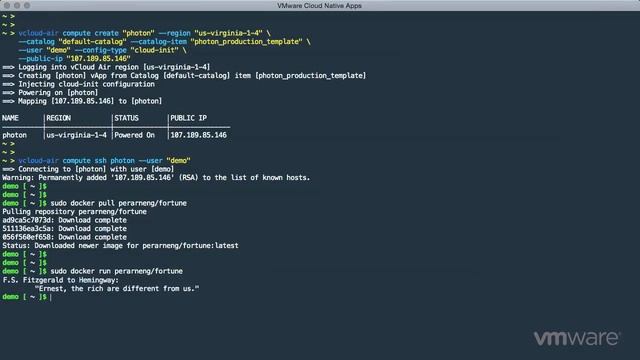This screenshot has height=360, width=640.
Task: Click the 'Mapping [107.189.85.146] to [photon]' line
Action: 82,101
